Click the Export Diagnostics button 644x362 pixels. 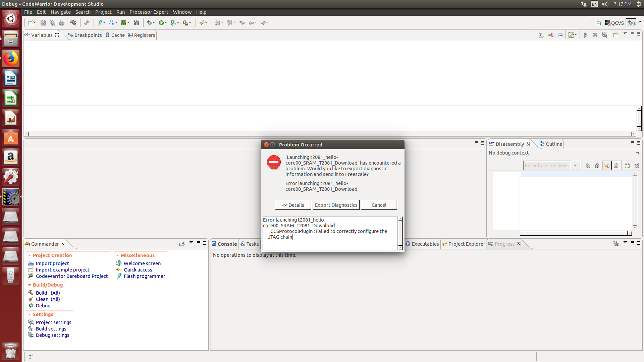336,205
